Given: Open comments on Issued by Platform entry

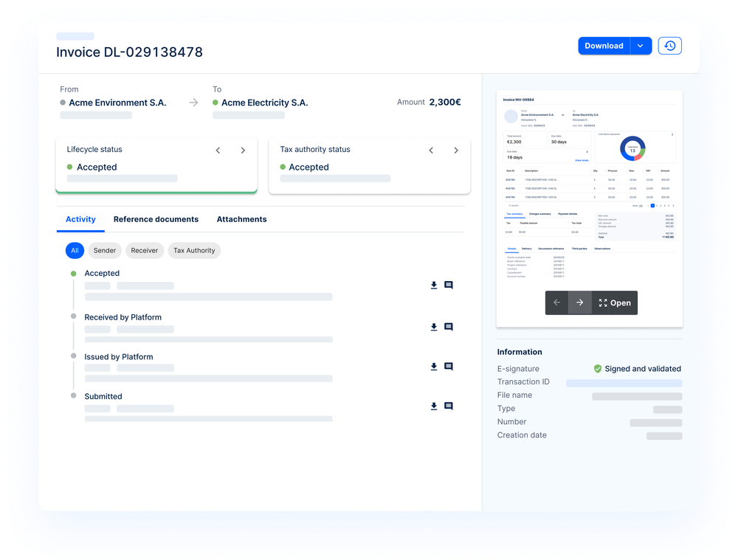Looking at the screenshot, I should coord(448,366).
